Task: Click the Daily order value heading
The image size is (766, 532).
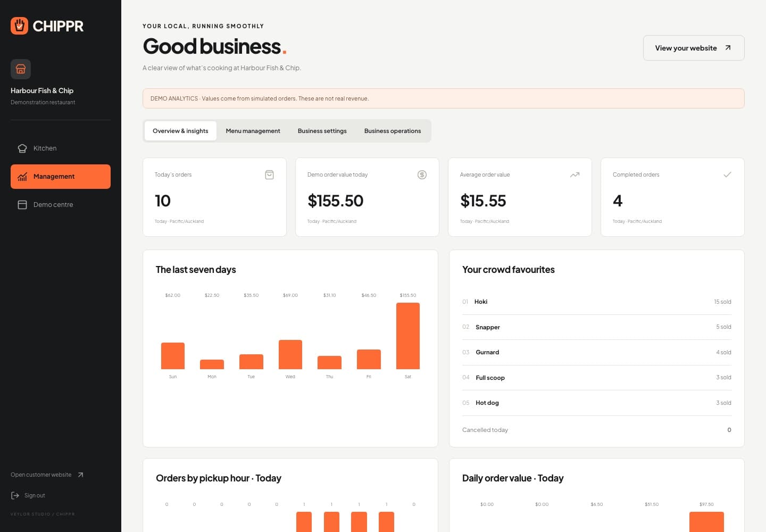Action: (x=513, y=478)
